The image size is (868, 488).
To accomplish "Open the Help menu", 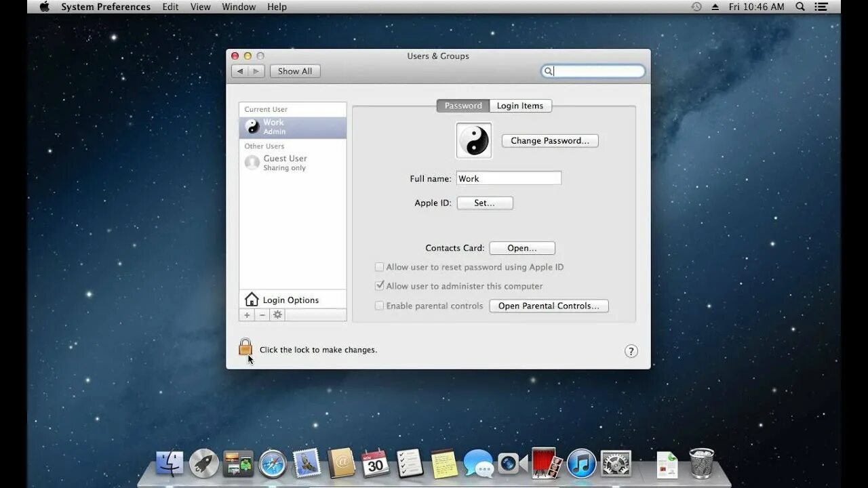I will point(277,7).
